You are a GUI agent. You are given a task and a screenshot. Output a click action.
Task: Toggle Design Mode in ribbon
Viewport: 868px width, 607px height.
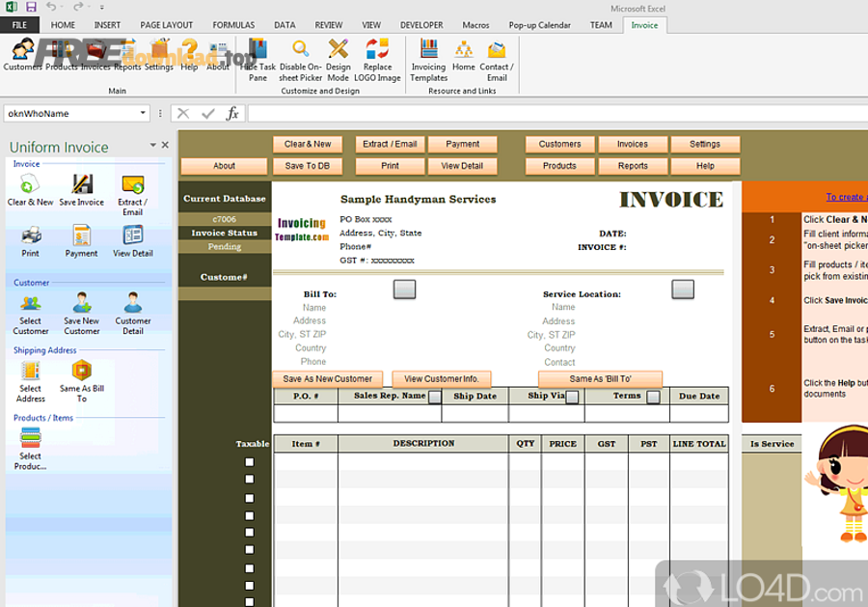(338, 61)
